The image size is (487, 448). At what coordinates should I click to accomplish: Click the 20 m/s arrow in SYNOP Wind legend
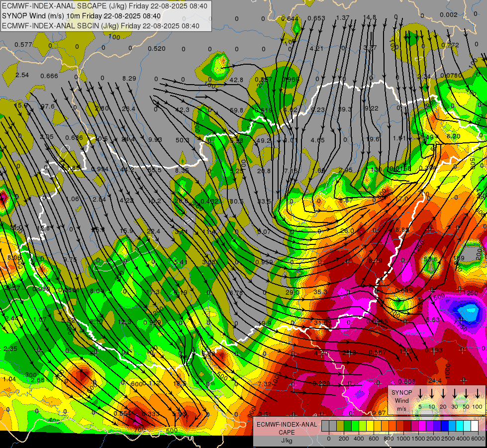443,394
